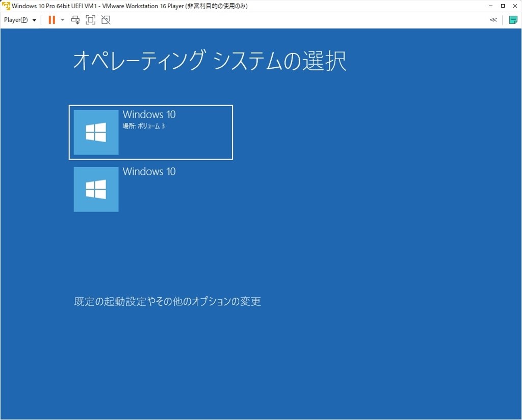The height and width of the screenshot is (420, 522).
Task: Collapse the toolbar with the << chevron
Action: click(x=493, y=19)
